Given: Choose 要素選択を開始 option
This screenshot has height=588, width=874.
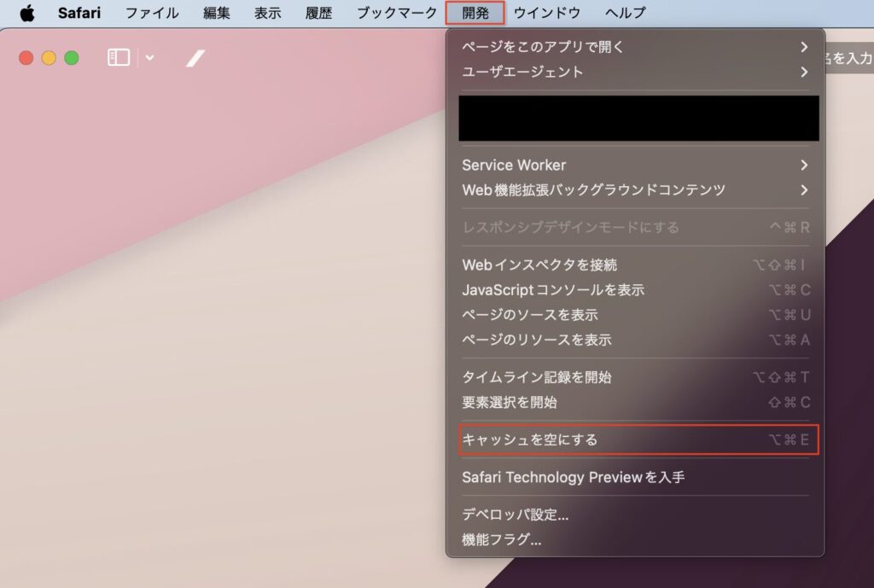Looking at the screenshot, I should [x=510, y=402].
